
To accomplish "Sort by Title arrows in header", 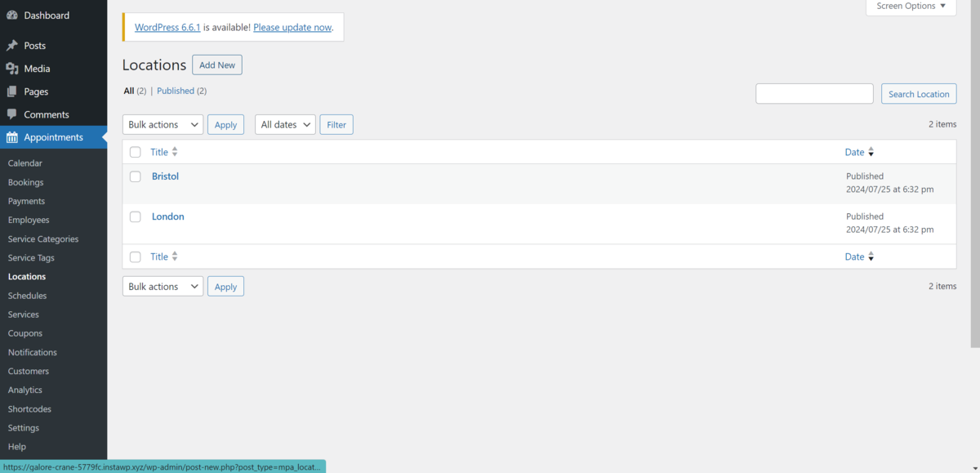I will (175, 152).
